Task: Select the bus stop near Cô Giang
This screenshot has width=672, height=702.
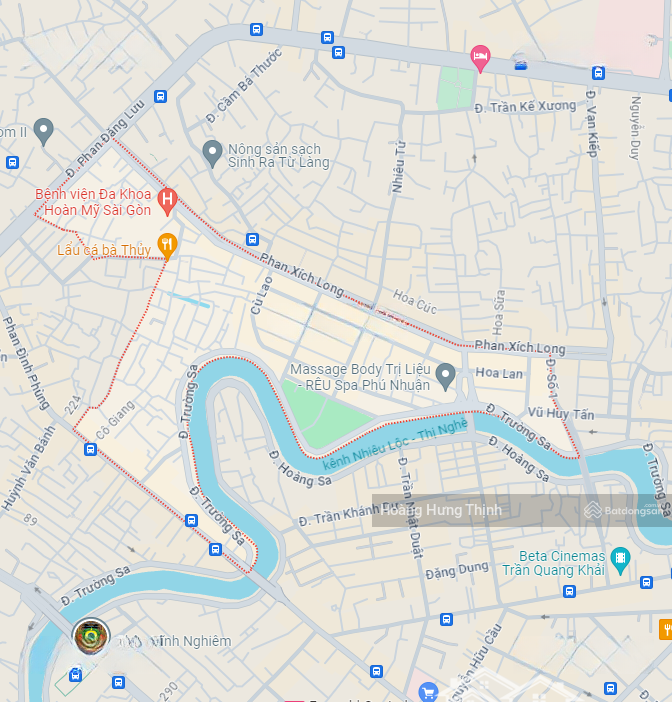Action: pyautogui.click(x=90, y=449)
